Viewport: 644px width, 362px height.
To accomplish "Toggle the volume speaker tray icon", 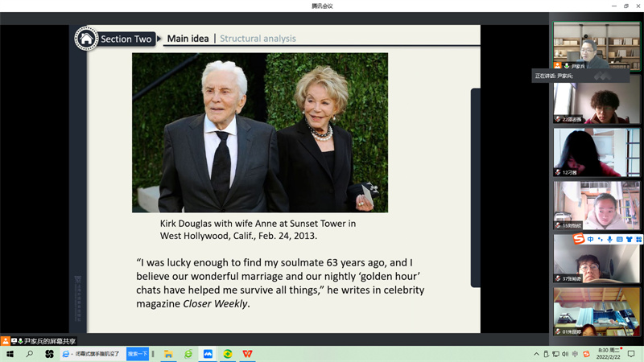I will click(x=566, y=354).
